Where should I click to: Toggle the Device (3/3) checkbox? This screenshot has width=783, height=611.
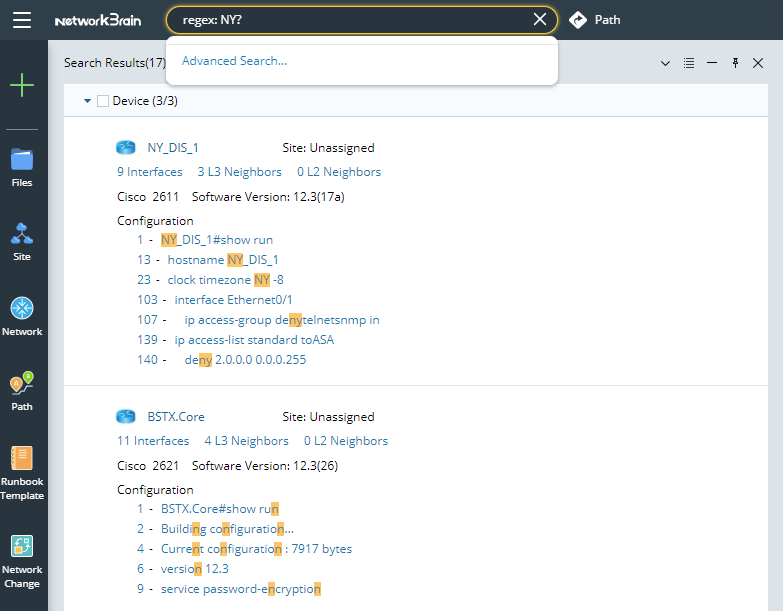tap(103, 101)
